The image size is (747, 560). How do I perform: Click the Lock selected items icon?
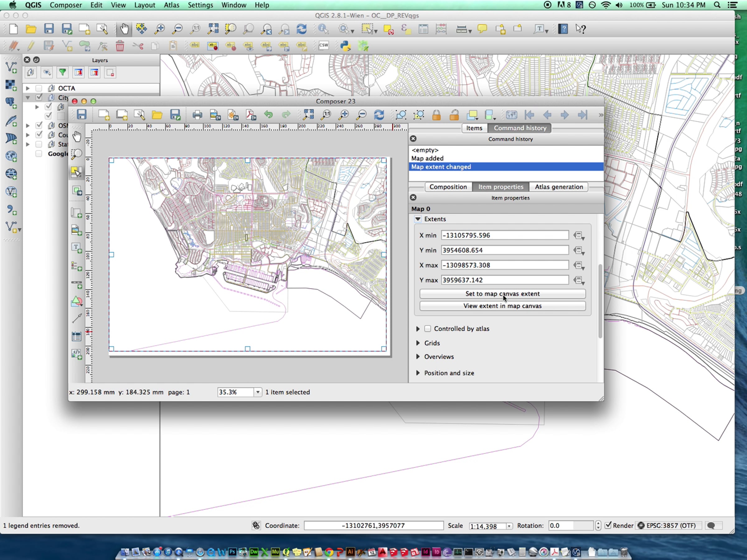pos(436,115)
